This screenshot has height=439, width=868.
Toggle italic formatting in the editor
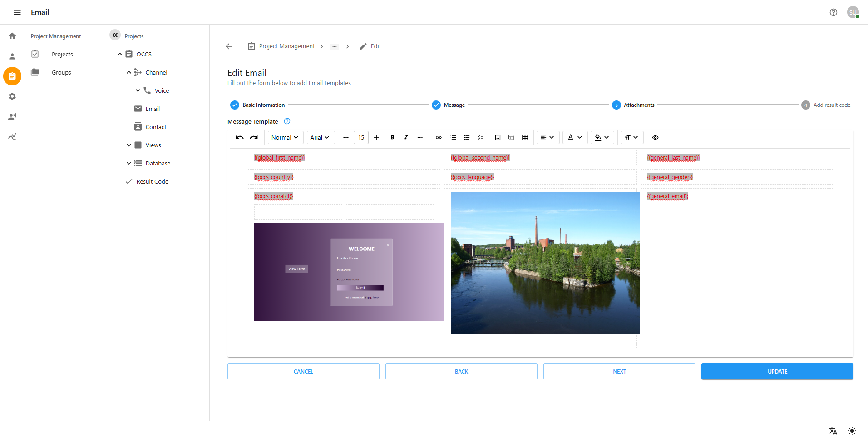tap(406, 137)
